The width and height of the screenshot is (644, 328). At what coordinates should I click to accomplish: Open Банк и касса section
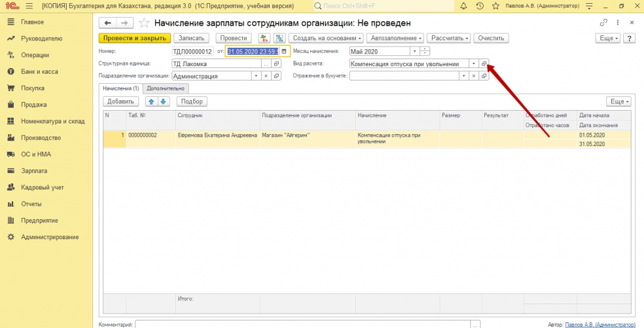[x=40, y=72]
